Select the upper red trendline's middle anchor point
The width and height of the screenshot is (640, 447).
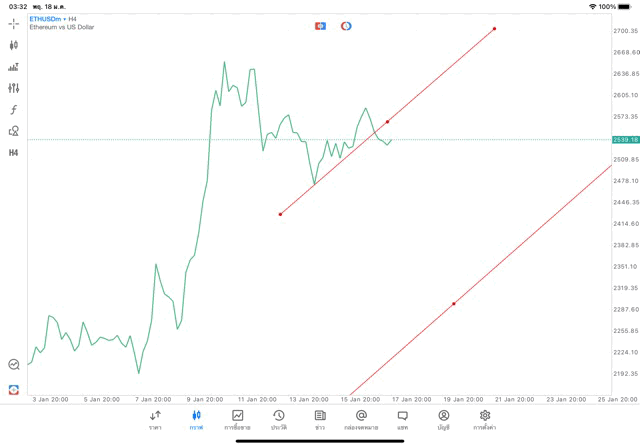387,122
